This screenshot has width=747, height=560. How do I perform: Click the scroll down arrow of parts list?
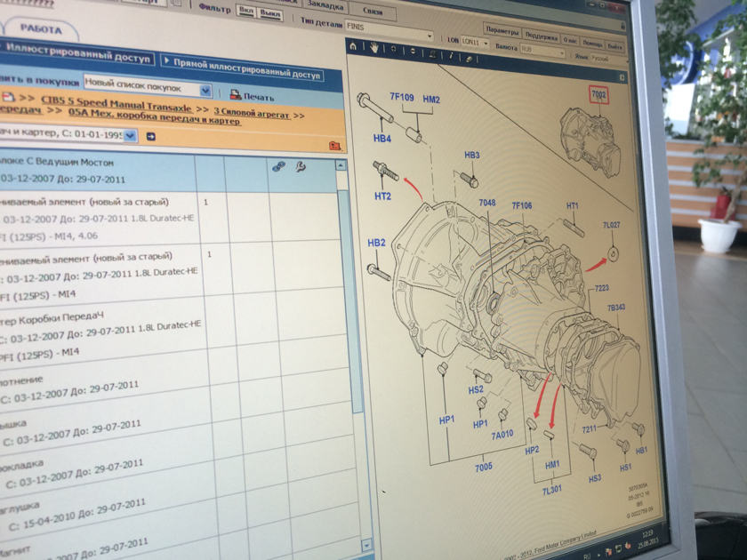click(x=366, y=545)
